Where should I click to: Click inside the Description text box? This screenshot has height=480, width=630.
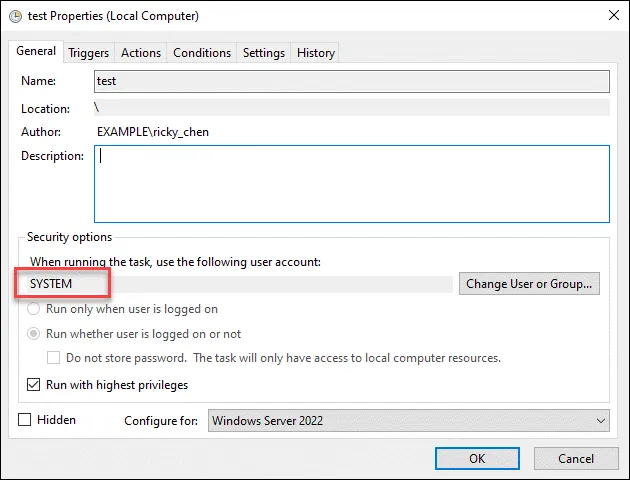click(x=352, y=184)
